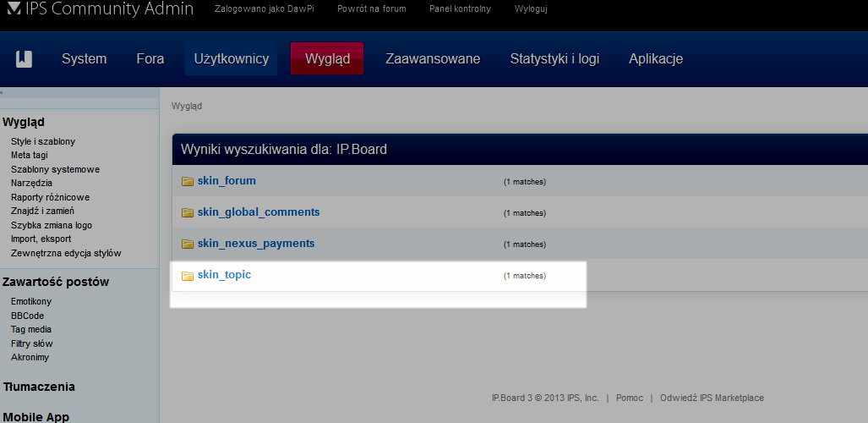
Task: Open the skin_topic result
Action: 224,275
